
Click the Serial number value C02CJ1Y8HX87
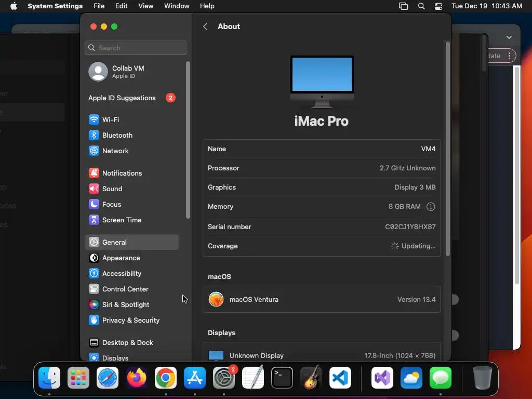pyautogui.click(x=410, y=227)
